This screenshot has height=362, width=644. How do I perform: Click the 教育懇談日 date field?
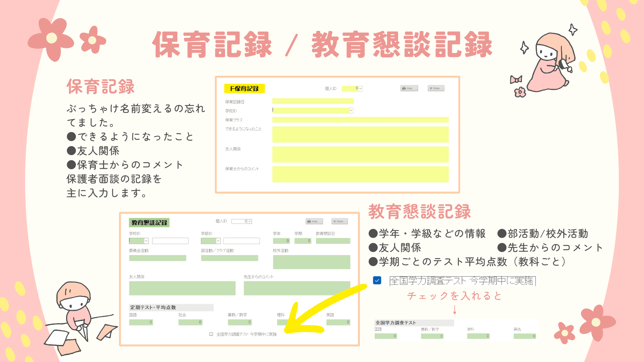click(x=333, y=241)
